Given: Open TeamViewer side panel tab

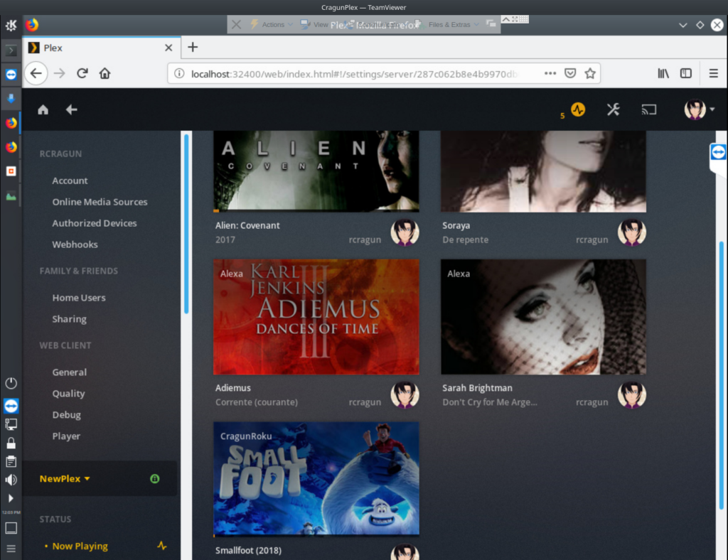Looking at the screenshot, I should pyautogui.click(x=718, y=152).
